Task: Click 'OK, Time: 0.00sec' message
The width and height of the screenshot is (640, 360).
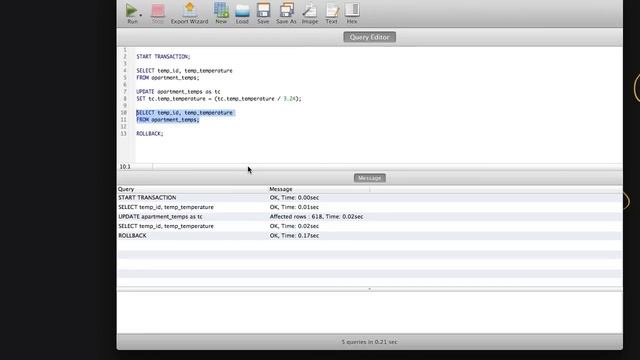Action: point(294,198)
